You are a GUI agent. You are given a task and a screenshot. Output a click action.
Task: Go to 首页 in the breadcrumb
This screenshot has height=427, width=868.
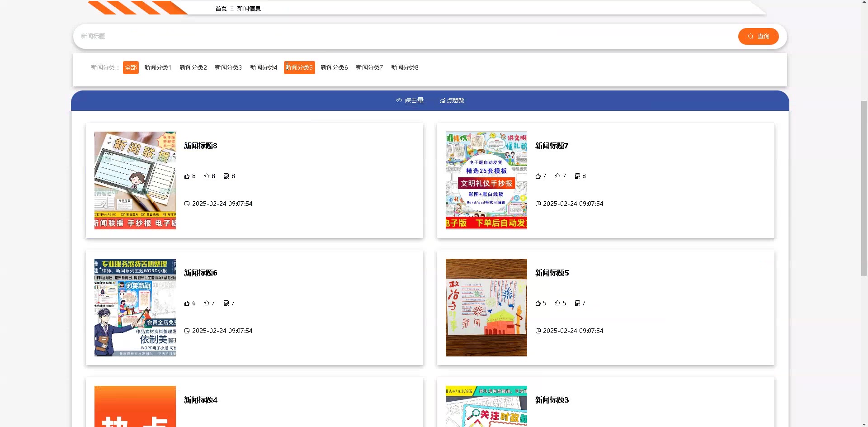[221, 9]
